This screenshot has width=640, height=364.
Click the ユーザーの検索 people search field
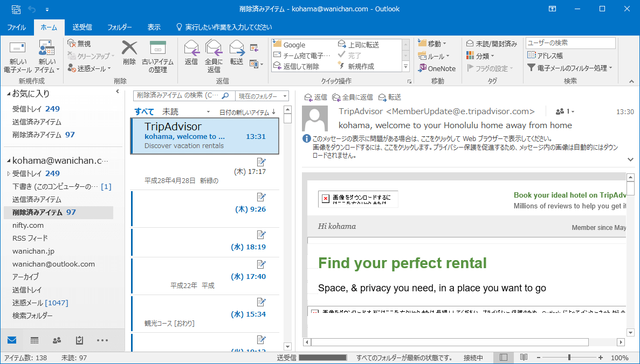[570, 43]
